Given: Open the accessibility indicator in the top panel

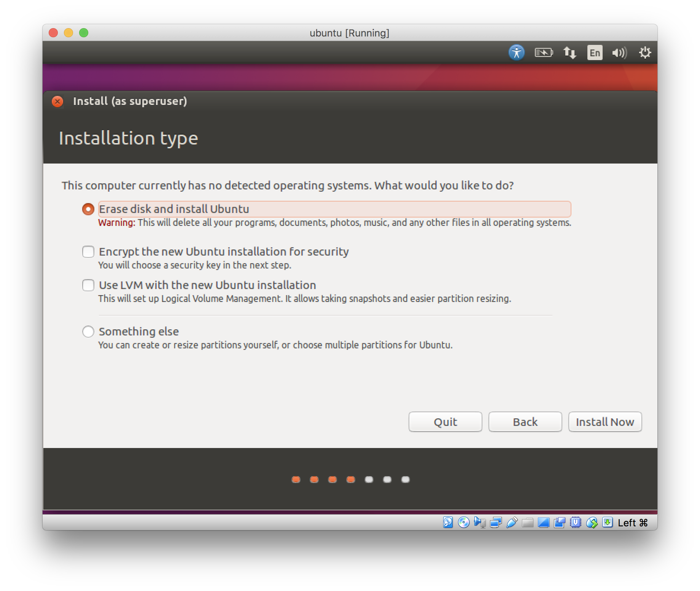Looking at the screenshot, I should (x=516, y=52).
